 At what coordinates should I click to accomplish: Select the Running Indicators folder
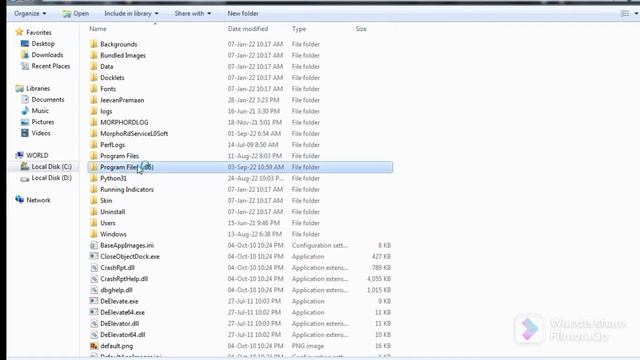click(127, 189)
